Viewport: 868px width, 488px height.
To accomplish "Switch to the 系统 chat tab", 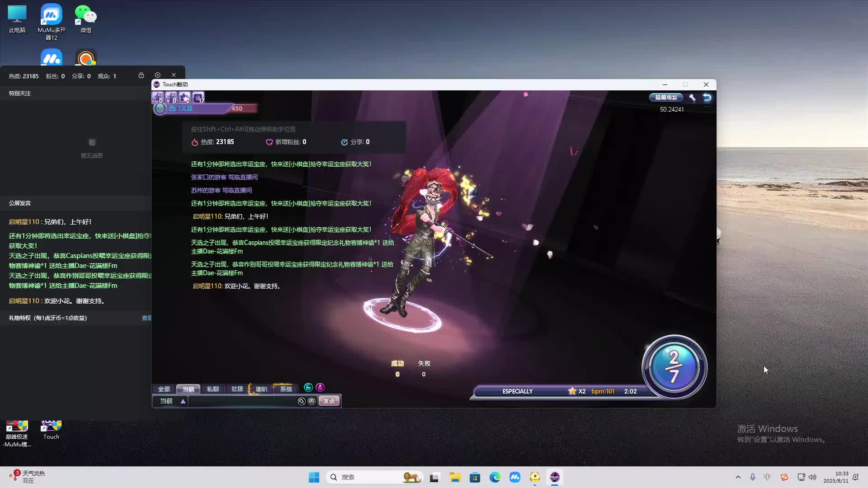I will coord(286,389).
